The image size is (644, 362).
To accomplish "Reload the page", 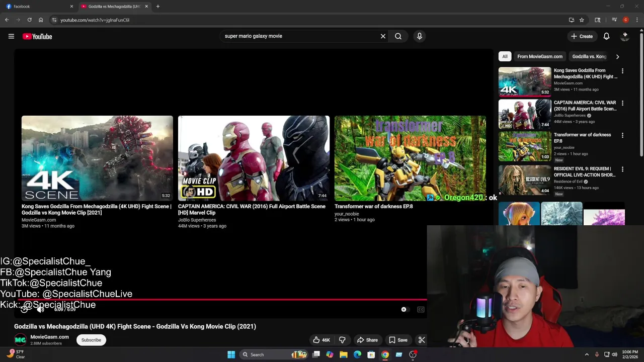I will pos(29,20).
